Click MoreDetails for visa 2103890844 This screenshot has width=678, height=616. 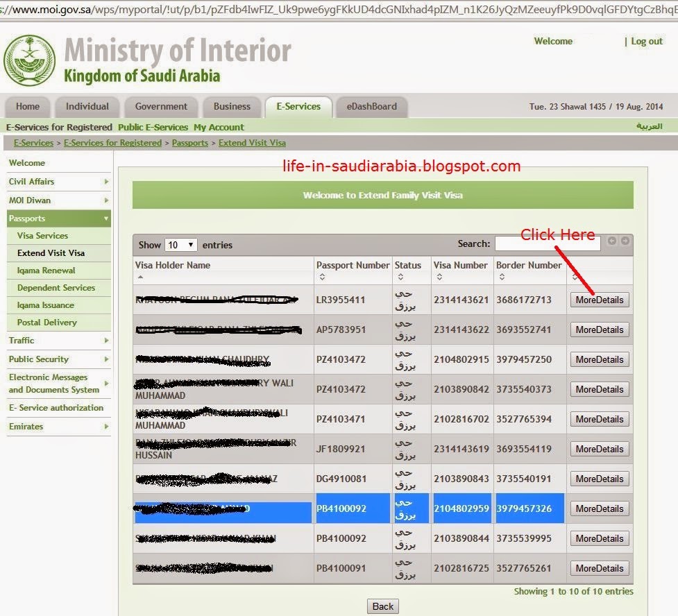point(600,538)
